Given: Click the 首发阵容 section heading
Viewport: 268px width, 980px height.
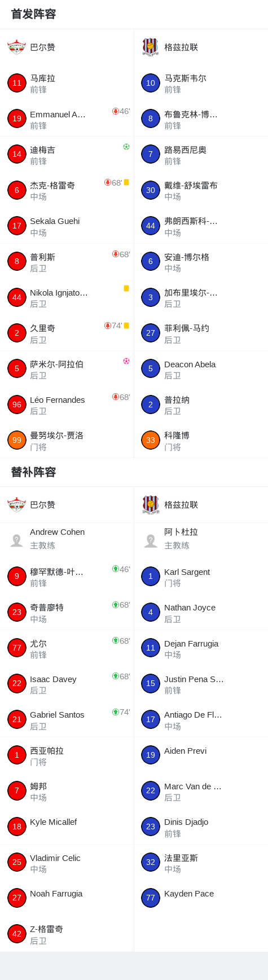Looking at the screenshot, I should click(x=34, y=14).
